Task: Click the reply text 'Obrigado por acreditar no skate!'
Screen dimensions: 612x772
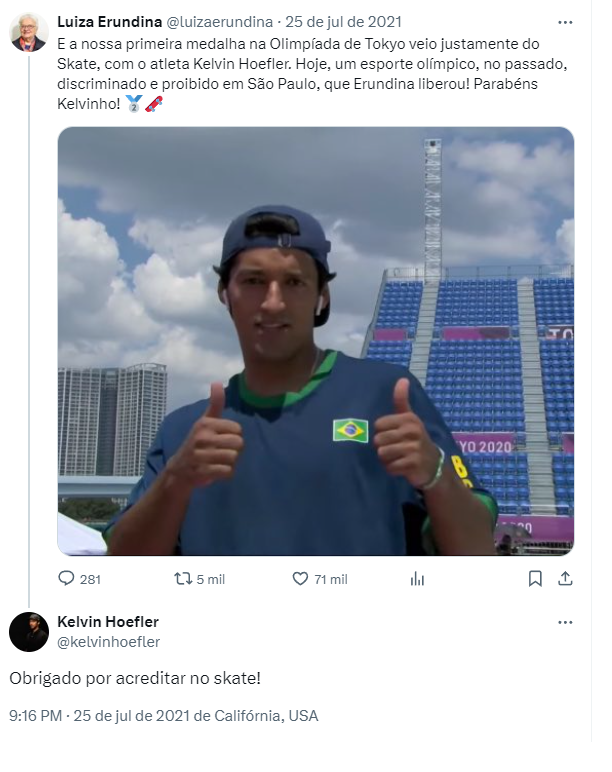Action: pos(135,678)
